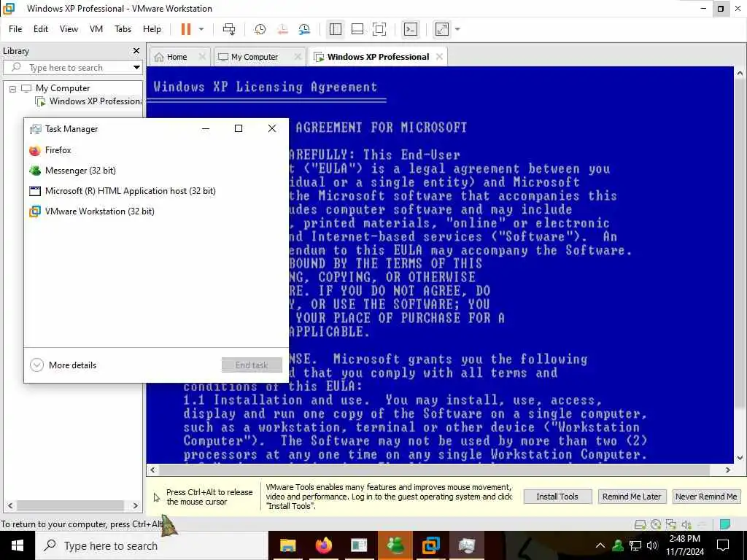This screenshot has width=747, height=560.
Task: Click the network adapter status icon in VMware
Action: point(671,524)
